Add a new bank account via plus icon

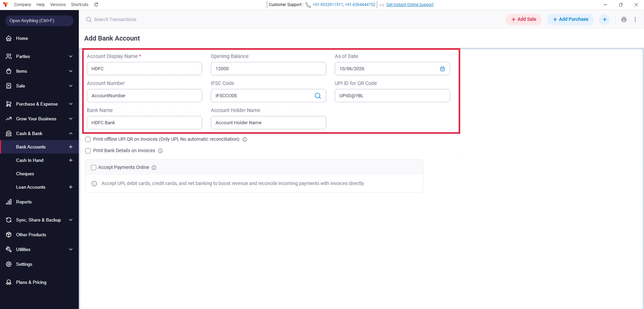point(71,147)
